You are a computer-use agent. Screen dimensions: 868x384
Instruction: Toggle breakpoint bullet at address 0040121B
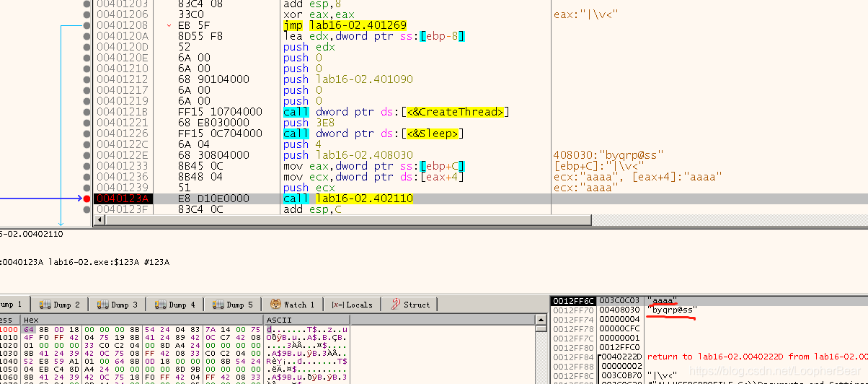(x=87, y=112)
